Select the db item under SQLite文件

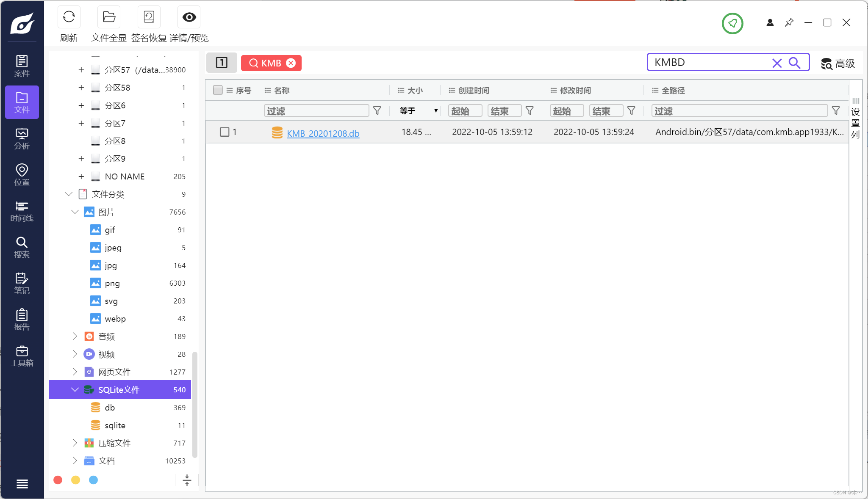point(110,408)
